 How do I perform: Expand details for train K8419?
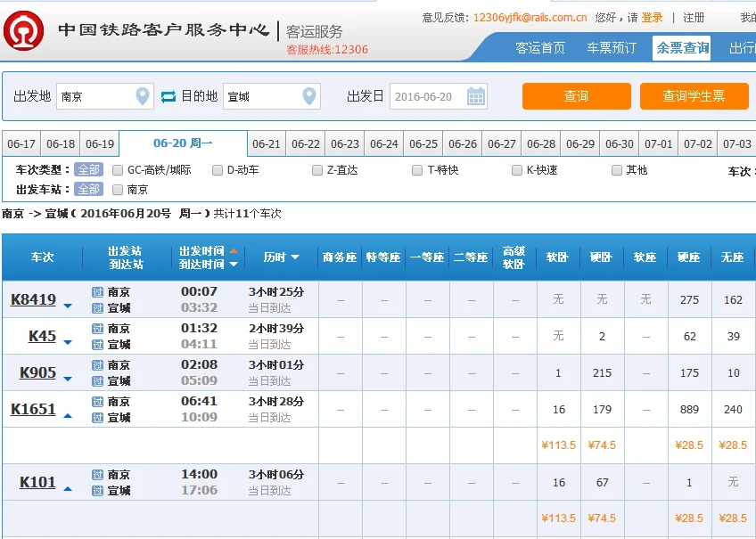tap(67, 305)
